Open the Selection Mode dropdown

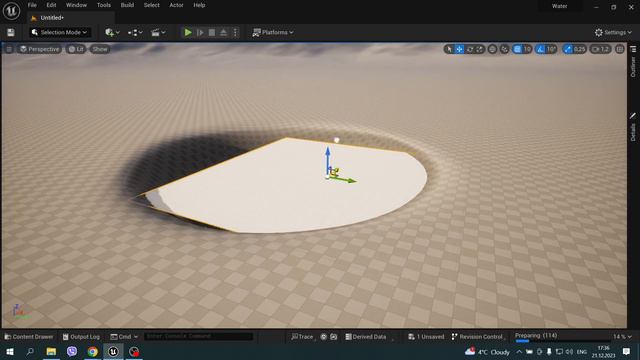point(60,32)
